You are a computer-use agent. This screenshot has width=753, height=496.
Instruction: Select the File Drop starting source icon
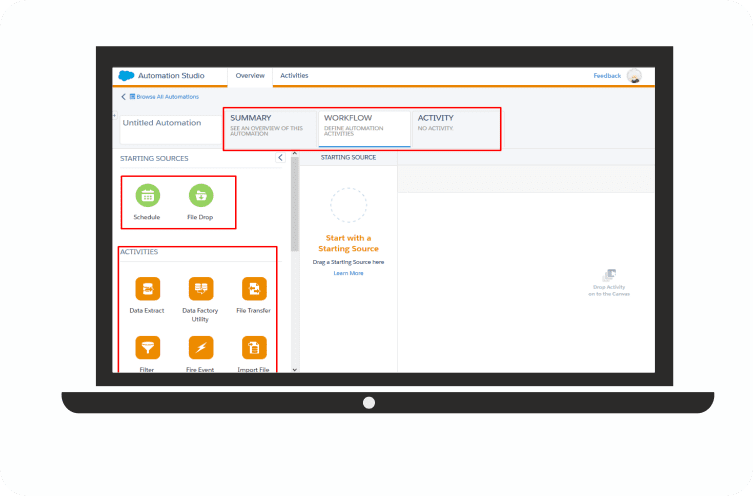pos(199,196)
